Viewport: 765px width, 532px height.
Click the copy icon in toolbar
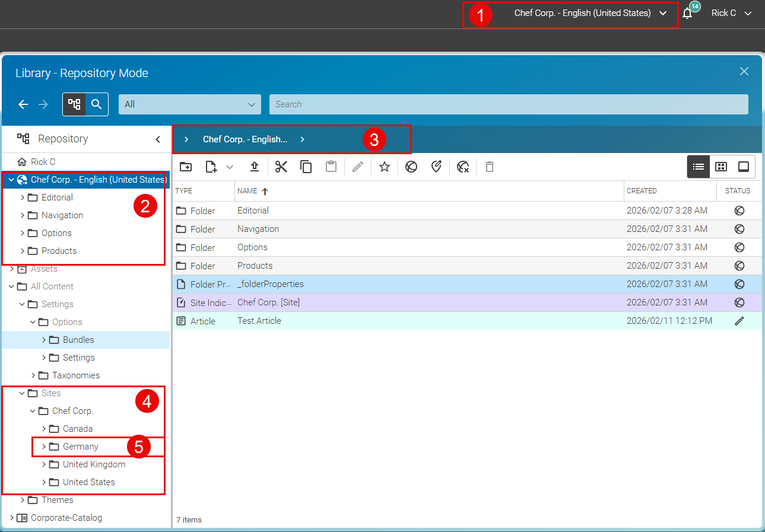[306, 167]
